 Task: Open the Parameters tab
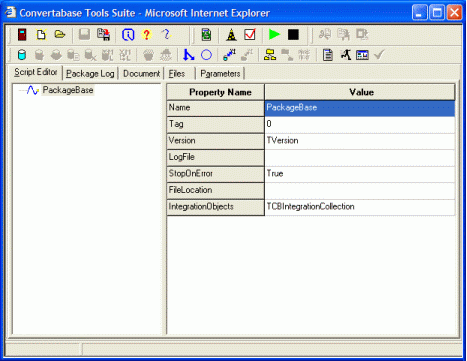(x=220, y=73)
